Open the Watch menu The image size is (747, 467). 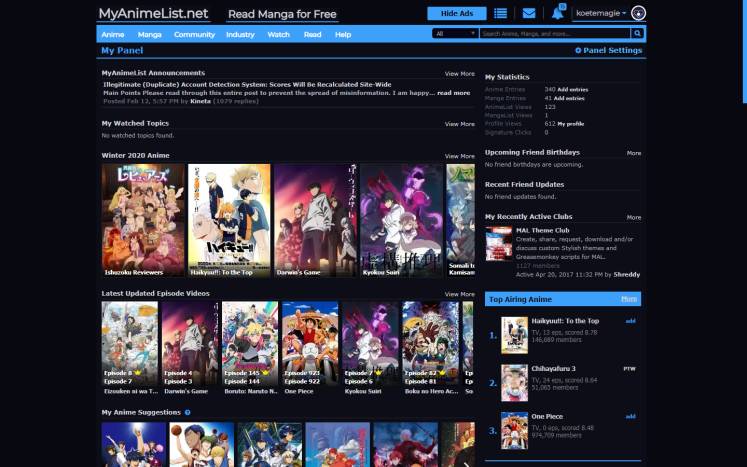tap(279, 34)
